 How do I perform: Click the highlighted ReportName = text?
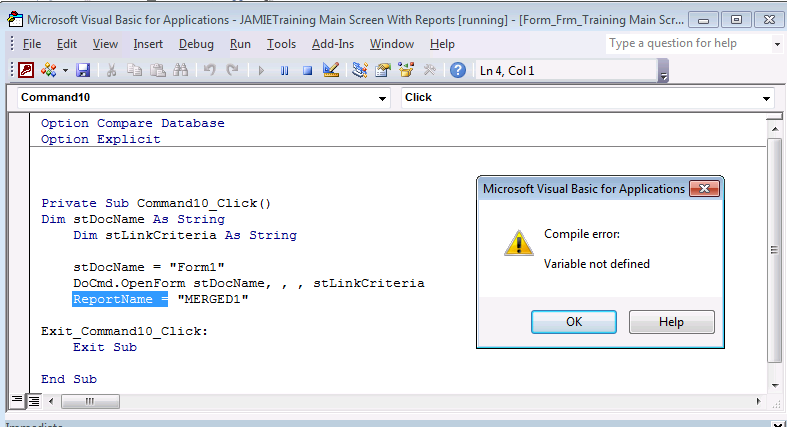(x=120, y=299)
